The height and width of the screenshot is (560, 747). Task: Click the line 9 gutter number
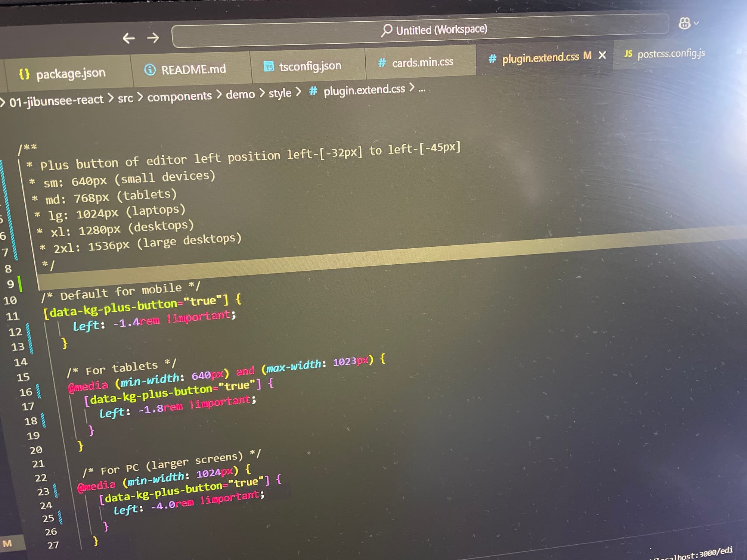[10, 284]
